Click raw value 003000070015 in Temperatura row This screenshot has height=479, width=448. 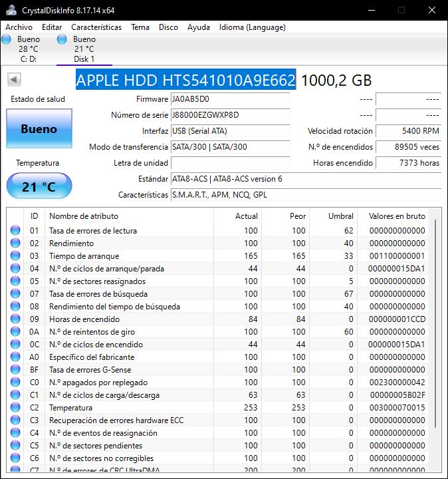[397, 407]
